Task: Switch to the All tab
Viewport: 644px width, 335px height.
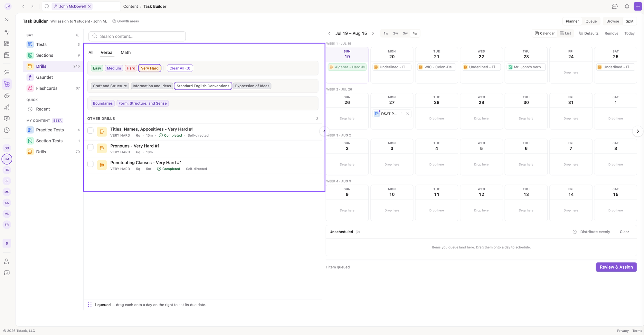Action: coord(91,53)
